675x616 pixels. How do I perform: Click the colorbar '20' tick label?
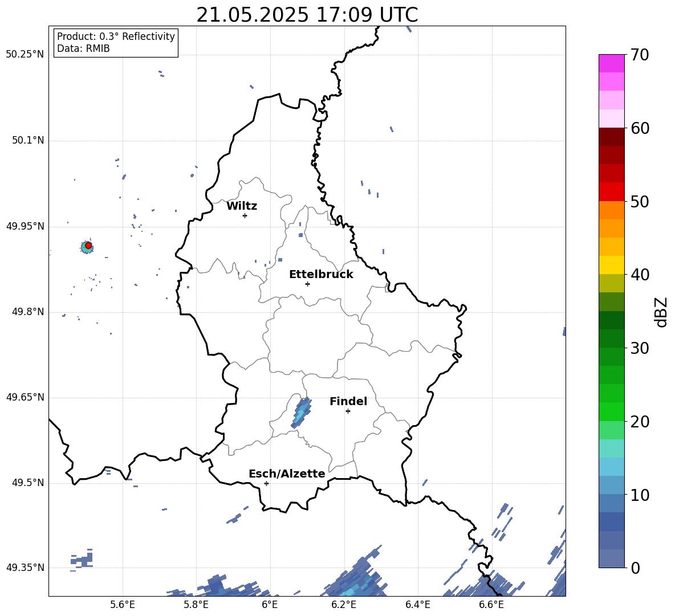[x=640, y=422]
